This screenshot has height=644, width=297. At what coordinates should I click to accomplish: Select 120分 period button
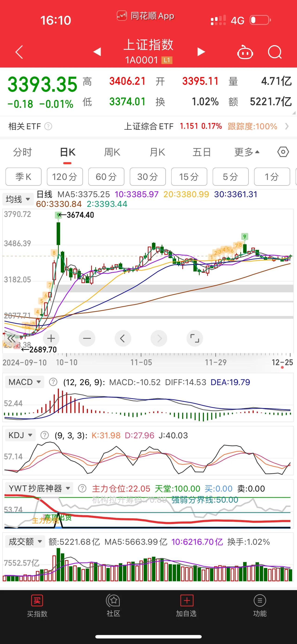(x=65, y=177)
